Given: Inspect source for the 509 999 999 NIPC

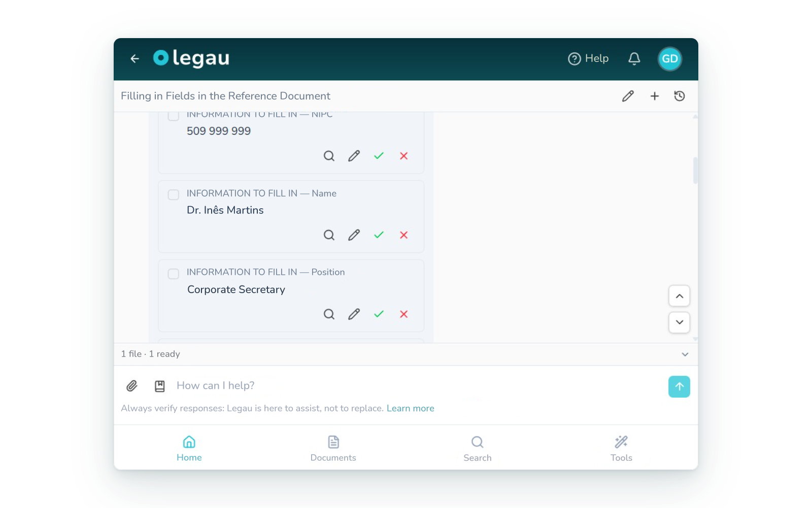Looking at the screenshot, I should tap(329, 156).
